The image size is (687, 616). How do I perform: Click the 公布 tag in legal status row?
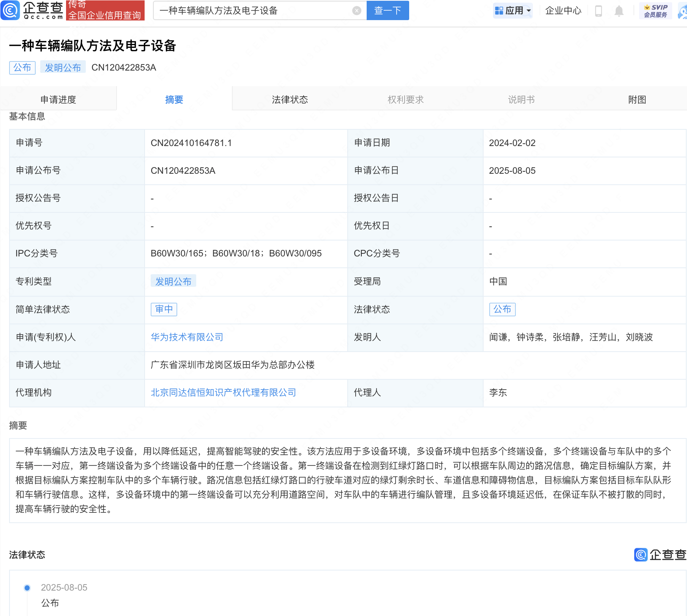click(x=502, y=309)
